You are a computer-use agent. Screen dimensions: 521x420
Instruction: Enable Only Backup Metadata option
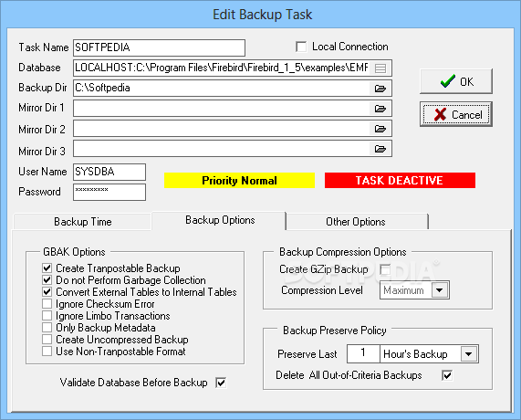[x=47, y=328]
